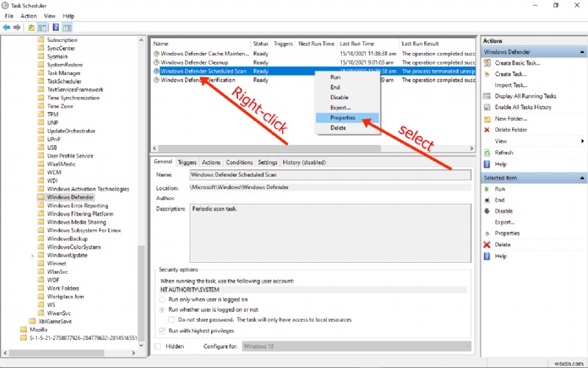Click the Windows Defender folder icon in tree
The width and height of the screenshot is (588, 368).
pyautogui.click(x=41, y=197)
